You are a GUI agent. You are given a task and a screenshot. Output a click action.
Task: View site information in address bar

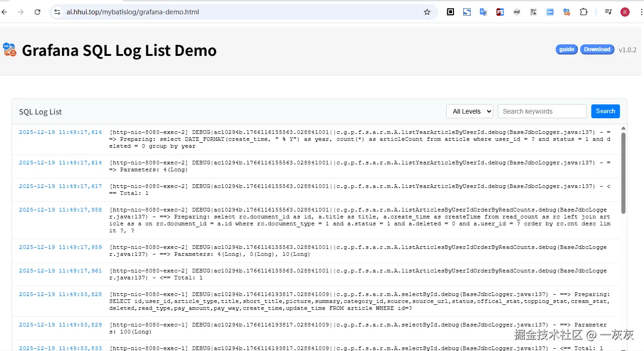[x=57, y=12]
